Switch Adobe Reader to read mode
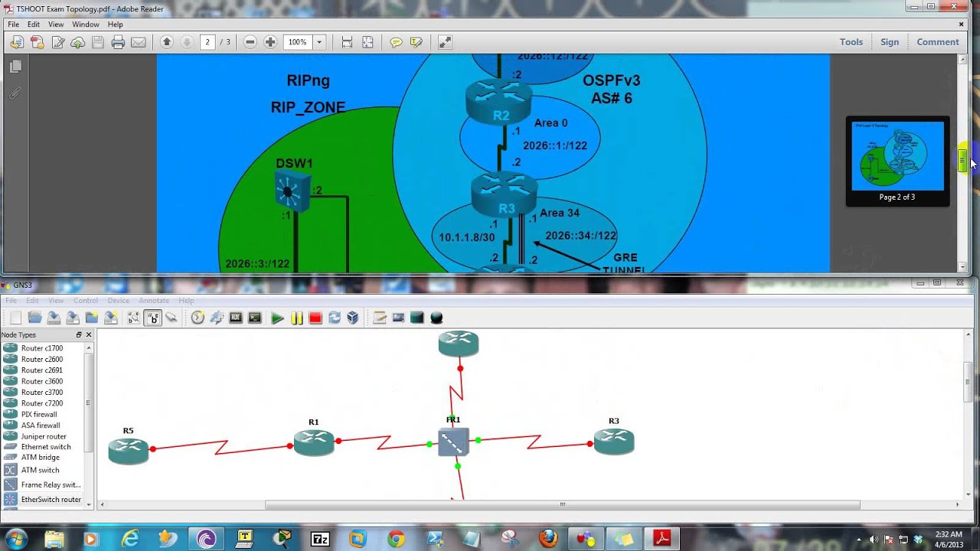Screen dimensions: 980x551 (445, 42)
